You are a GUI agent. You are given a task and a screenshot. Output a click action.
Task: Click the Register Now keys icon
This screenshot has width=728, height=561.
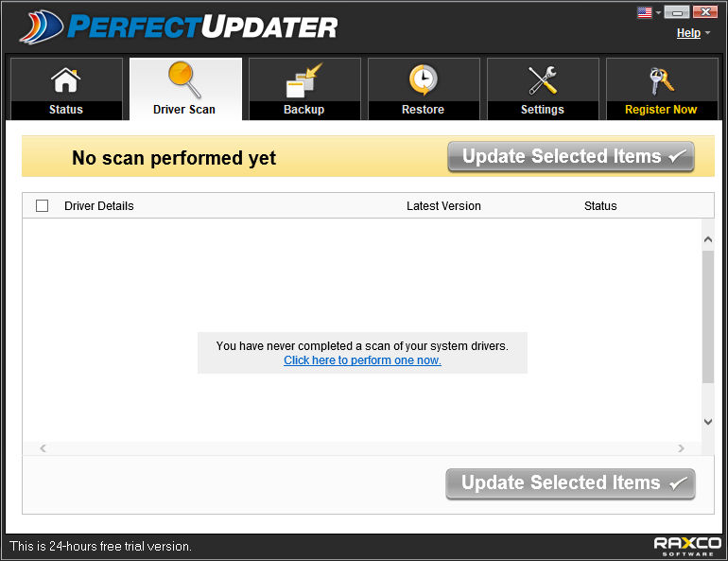click(x=661, y=80)
